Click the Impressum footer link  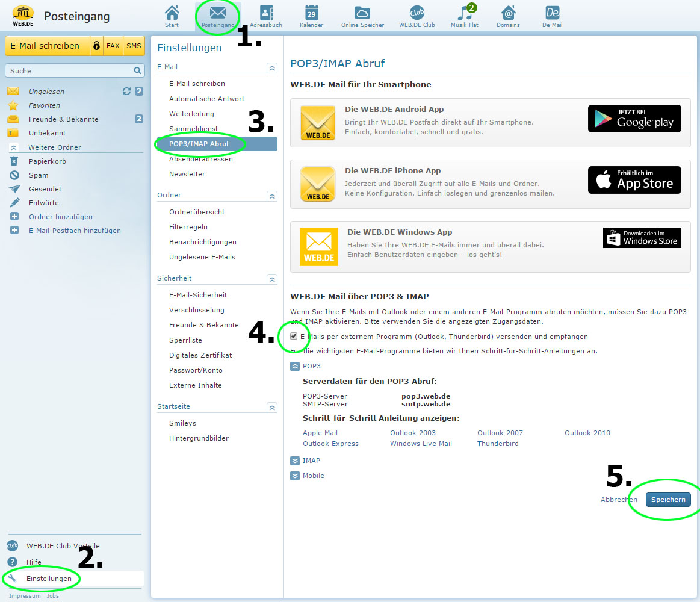point(25,596)
